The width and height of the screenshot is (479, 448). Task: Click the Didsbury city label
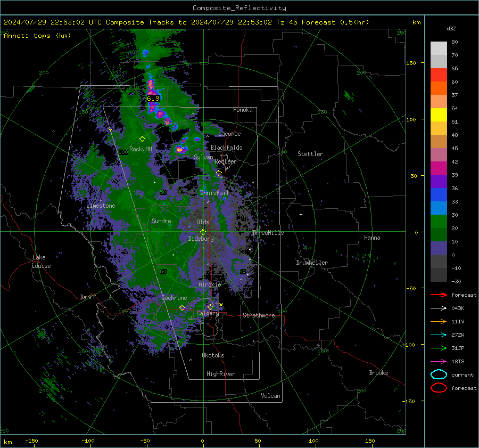201,239
